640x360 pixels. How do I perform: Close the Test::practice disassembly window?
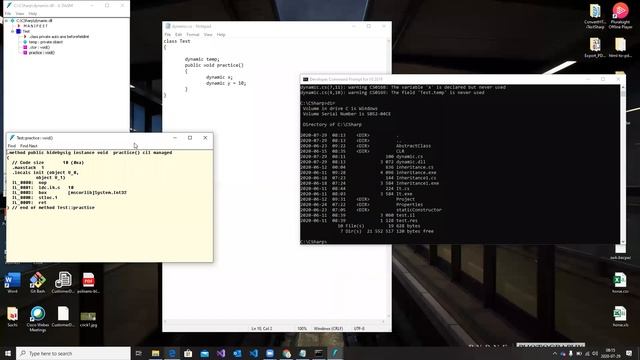(205, 138)
